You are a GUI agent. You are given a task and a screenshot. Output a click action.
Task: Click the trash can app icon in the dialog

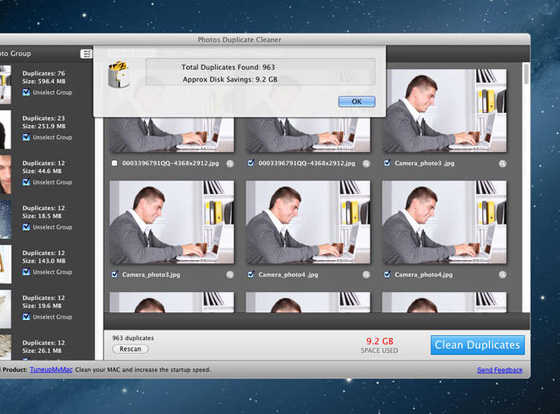point(118,74)
